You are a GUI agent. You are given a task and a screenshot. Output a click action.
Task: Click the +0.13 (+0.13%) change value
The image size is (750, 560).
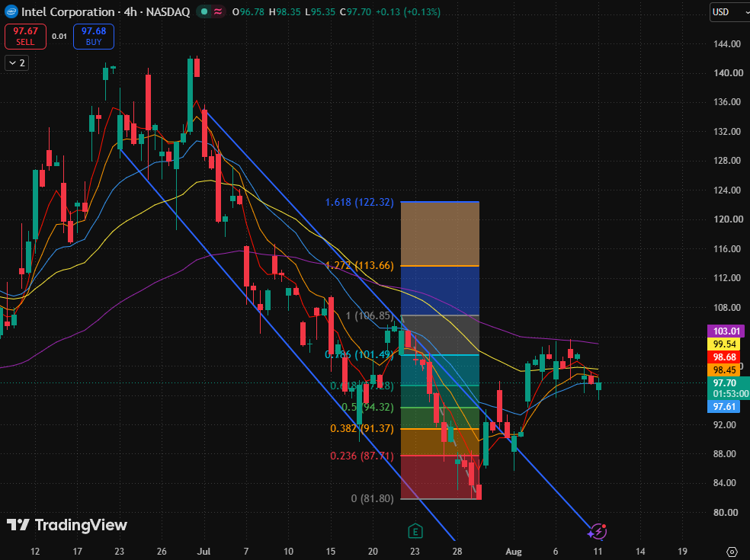pos(408,12)
